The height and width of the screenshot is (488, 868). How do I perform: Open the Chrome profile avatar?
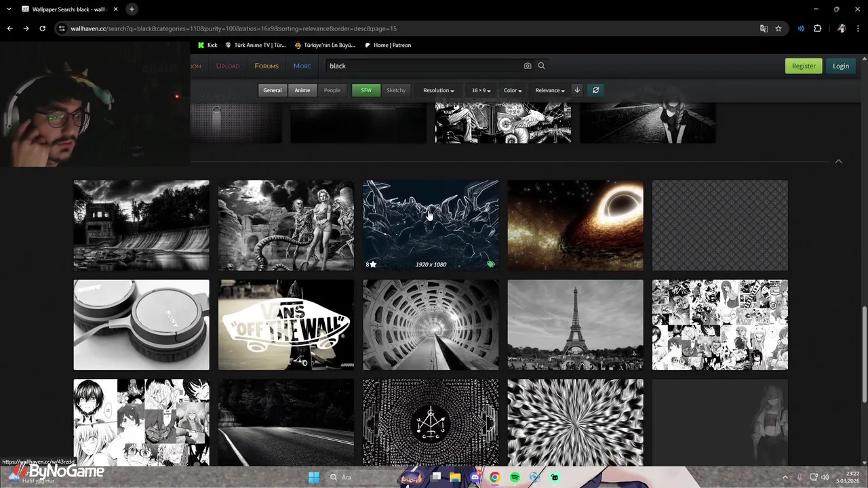click(842, 28)
